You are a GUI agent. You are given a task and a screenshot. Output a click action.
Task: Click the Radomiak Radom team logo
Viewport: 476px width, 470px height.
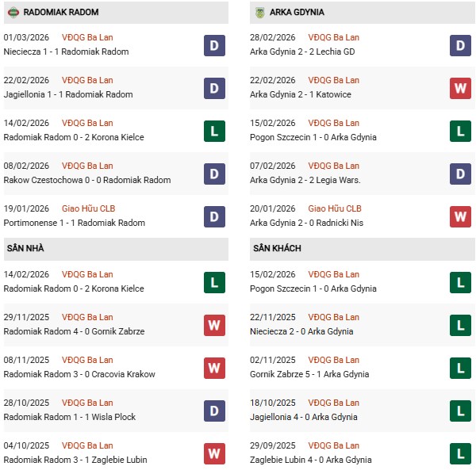click(12, 13)
